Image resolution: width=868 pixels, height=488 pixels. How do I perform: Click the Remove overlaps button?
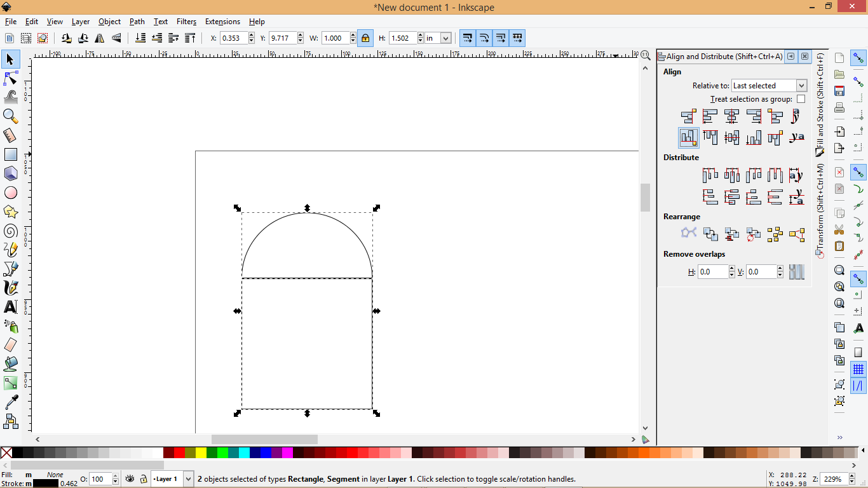point(797,271)
